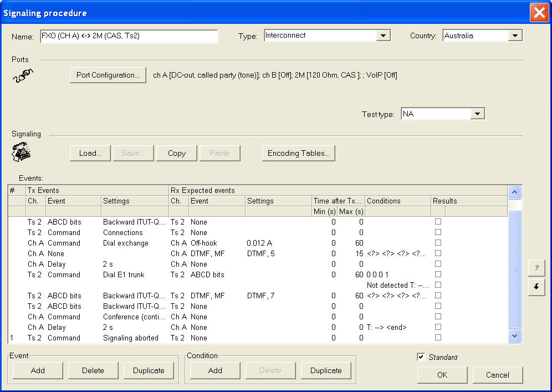Click the Signaling telephone icon
The width and height of the screenshot is (552, 392).
tap(21, 152)
